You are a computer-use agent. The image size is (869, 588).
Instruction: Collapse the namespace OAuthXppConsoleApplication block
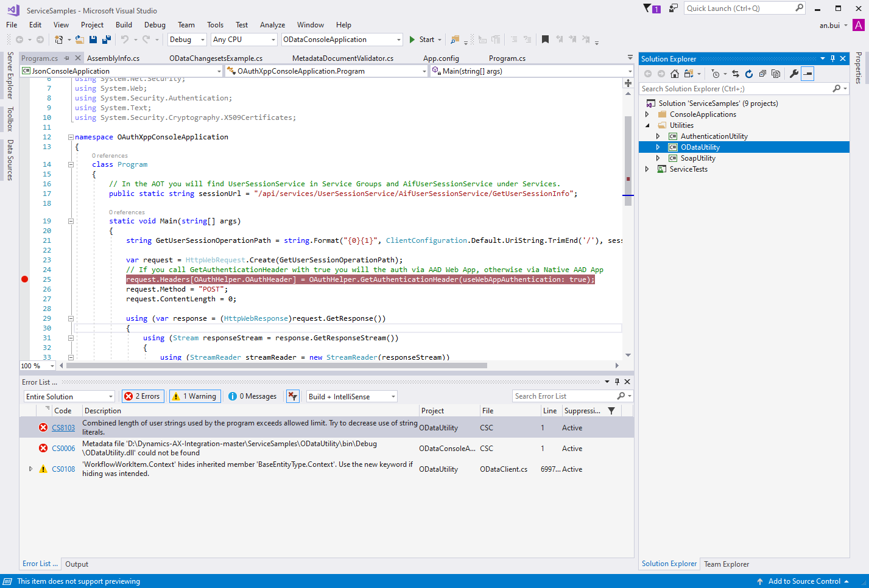click(71, 137)
